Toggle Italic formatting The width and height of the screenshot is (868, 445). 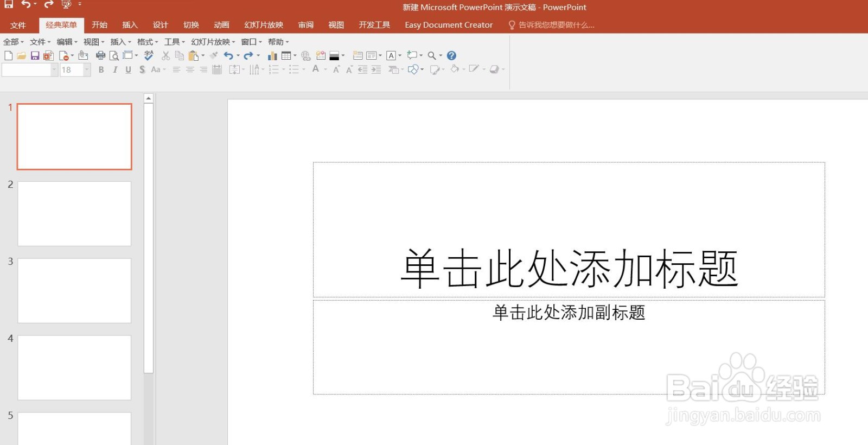click(115, 69)
